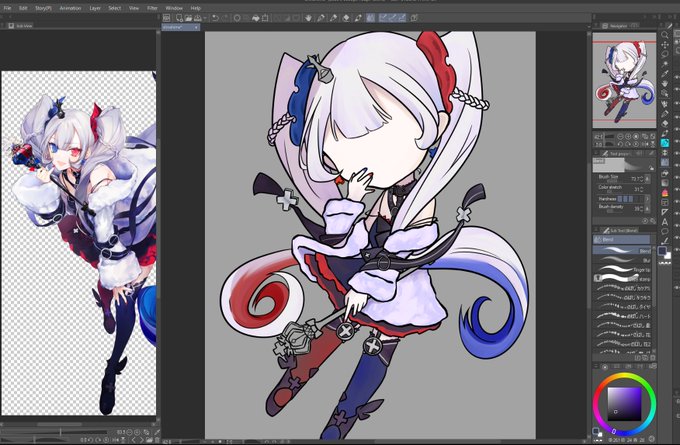Screen dimensions: 680x445
Task: Open the Window menu
Action: [174, 8]
